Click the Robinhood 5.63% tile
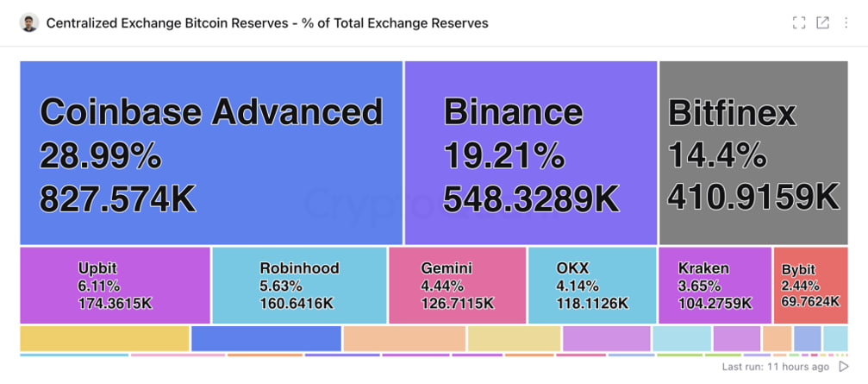This screenshot has width=868, height=384. click(x=299, y=285)
